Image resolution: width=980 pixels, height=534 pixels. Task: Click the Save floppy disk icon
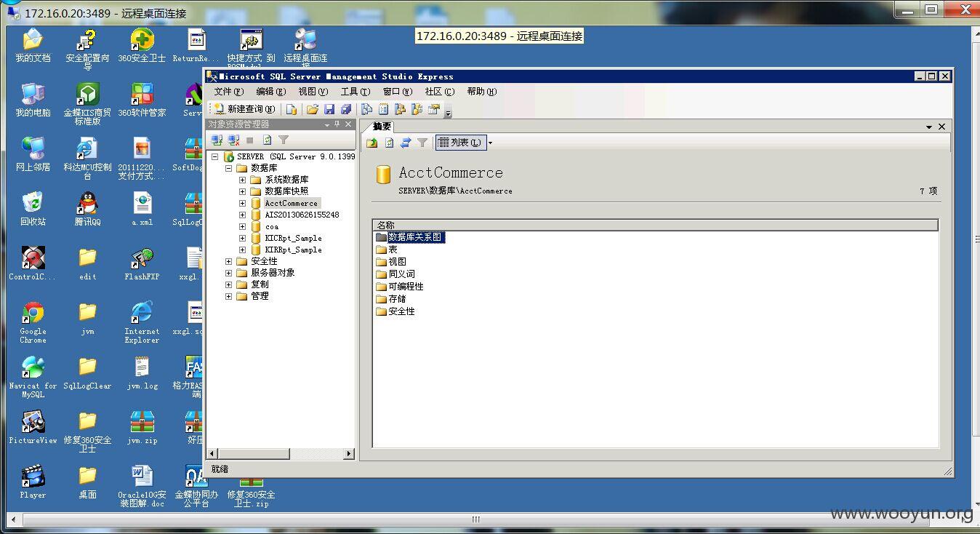coord(329,109)
